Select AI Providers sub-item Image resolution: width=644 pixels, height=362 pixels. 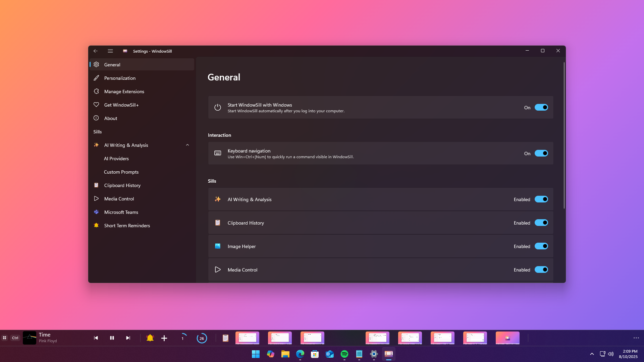(116, 159)
